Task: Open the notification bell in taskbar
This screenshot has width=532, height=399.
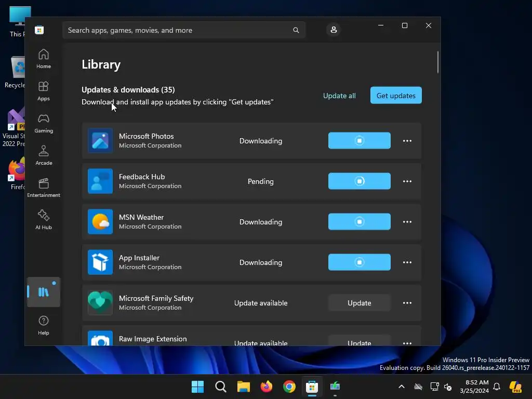Action: pyautogui.click(x=497, y=387)
